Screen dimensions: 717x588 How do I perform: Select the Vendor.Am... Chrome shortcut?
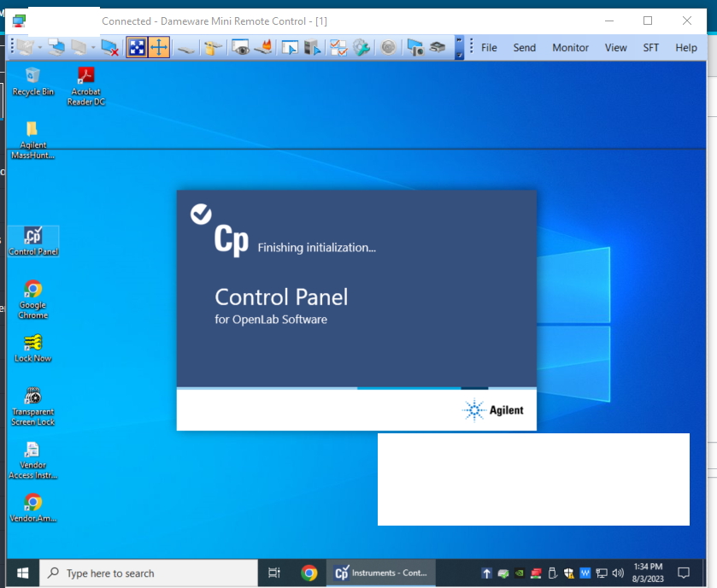pos(33,508)
